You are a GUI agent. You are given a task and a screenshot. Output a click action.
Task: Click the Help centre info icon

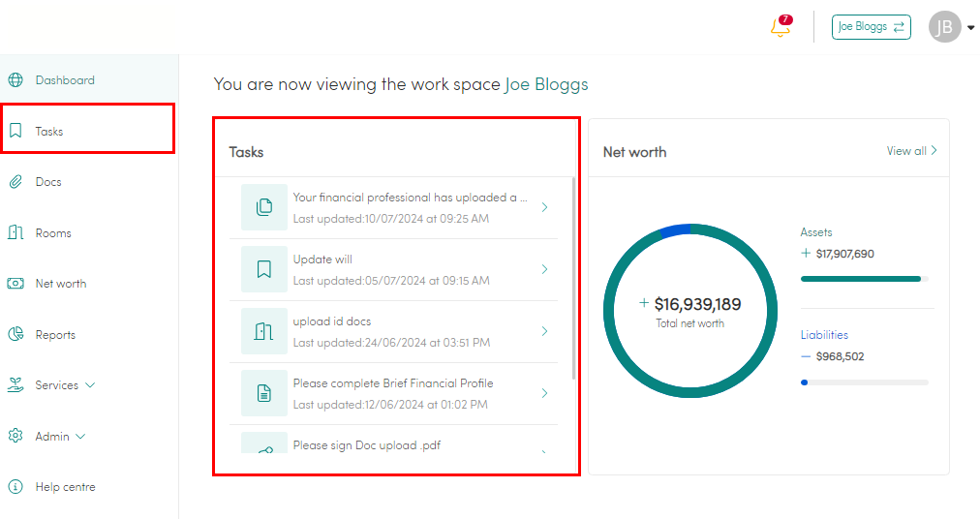[x=15, y=486]
